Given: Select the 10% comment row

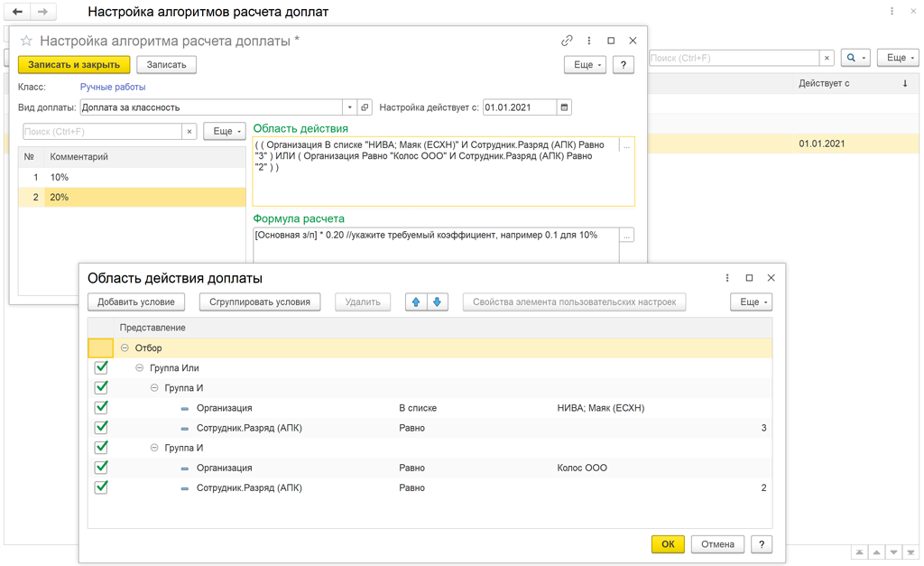Looking at the screenshot, I should (135, 177).
